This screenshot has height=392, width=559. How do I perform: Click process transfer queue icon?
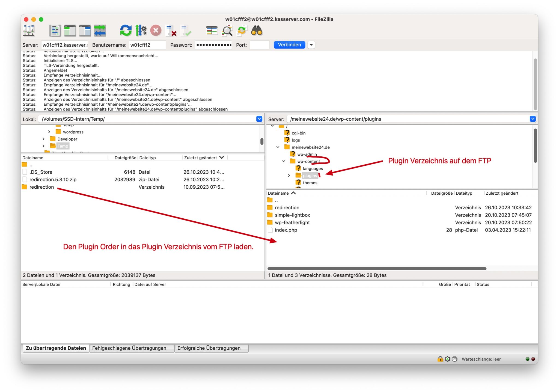141,31
